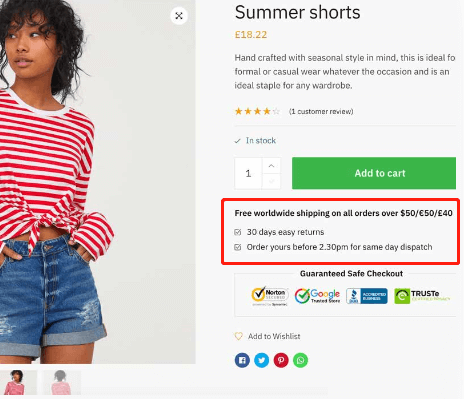Click the quantity input field

tap(248, 173)
